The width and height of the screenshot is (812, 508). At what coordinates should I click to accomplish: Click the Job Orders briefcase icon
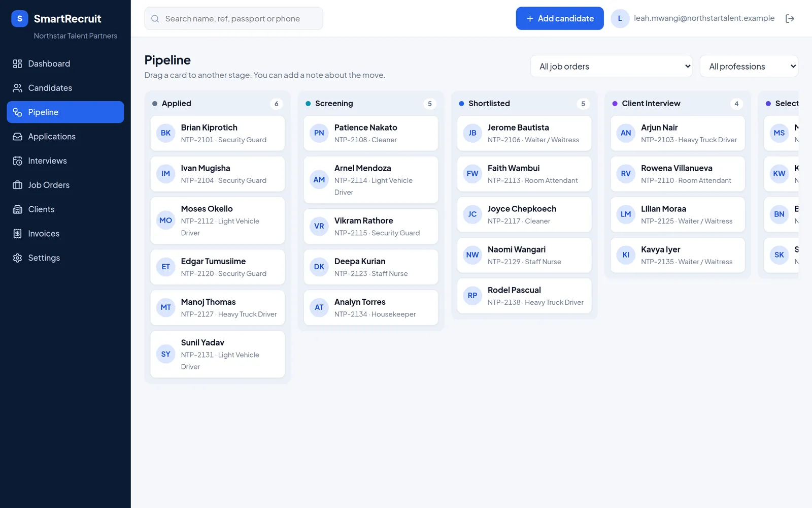[x=17, y=185]
